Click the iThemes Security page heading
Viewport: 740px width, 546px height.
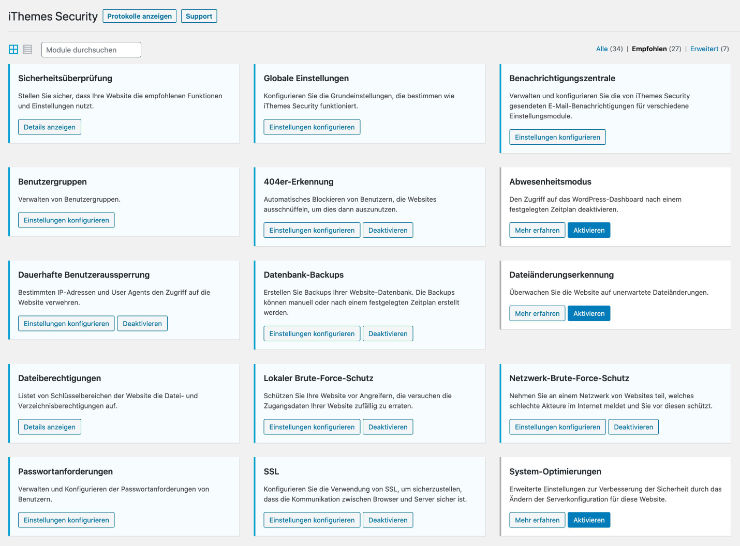coord(53,17)
